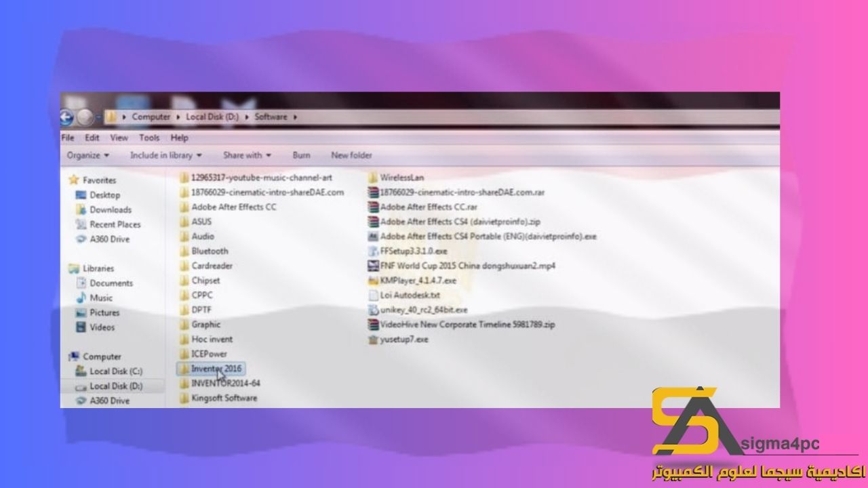
Task: Expand arrow after Computer in address bar
Action: 178,117
